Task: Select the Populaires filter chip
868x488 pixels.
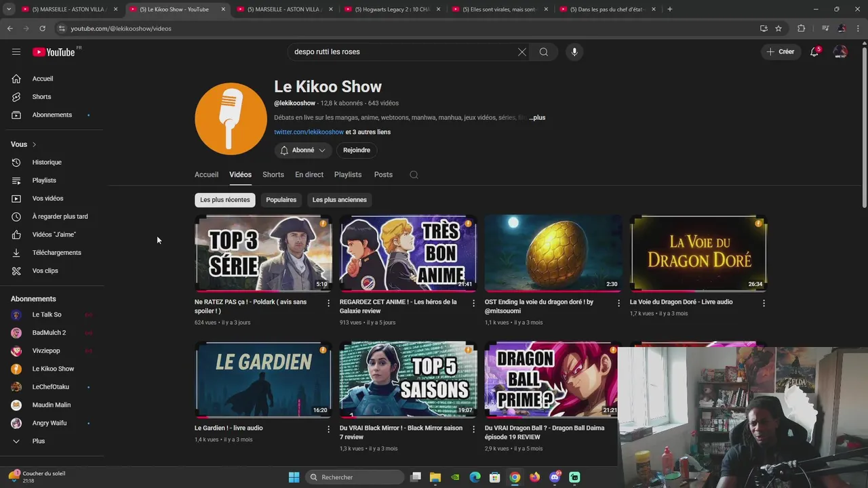Action: [281, 200]
